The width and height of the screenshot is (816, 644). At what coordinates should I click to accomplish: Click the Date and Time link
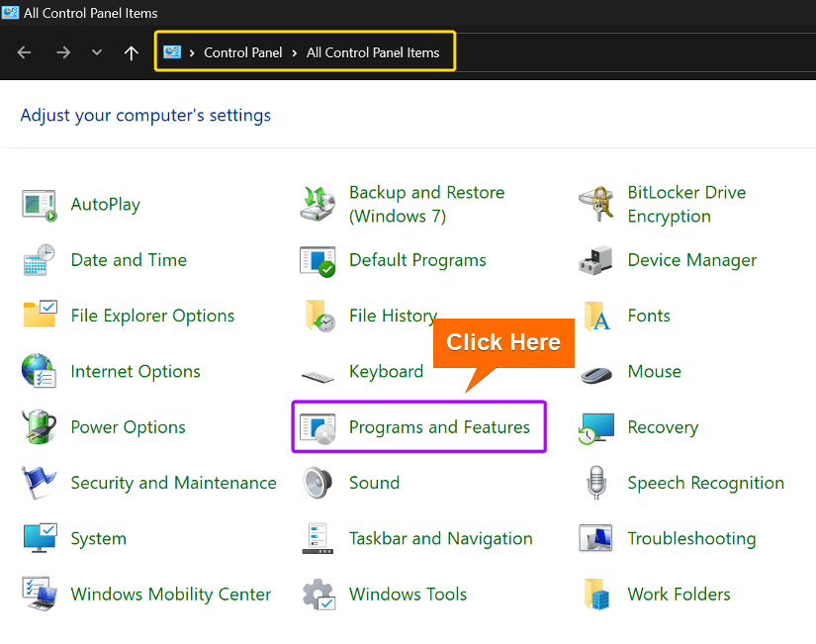coord(129,260)
